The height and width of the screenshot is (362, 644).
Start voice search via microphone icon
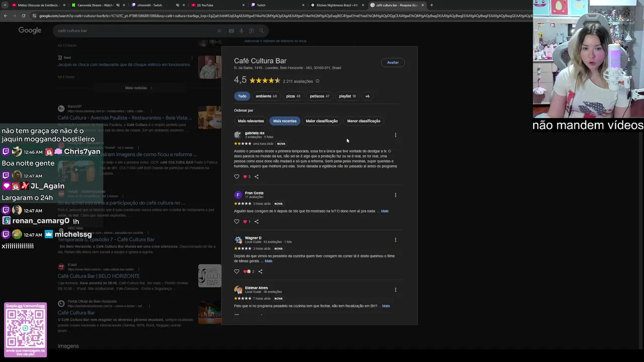pyautogui.click(x=242, y=31)
